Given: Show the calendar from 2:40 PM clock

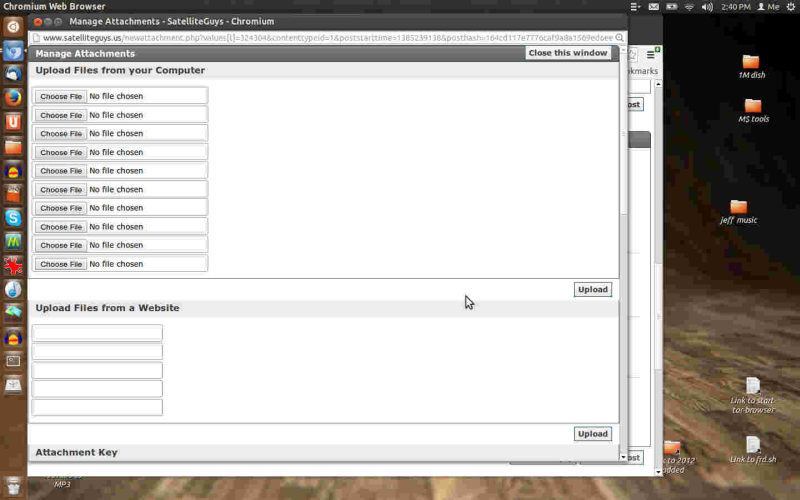Looking at the screenshot, I should click(x=736, y=7).
